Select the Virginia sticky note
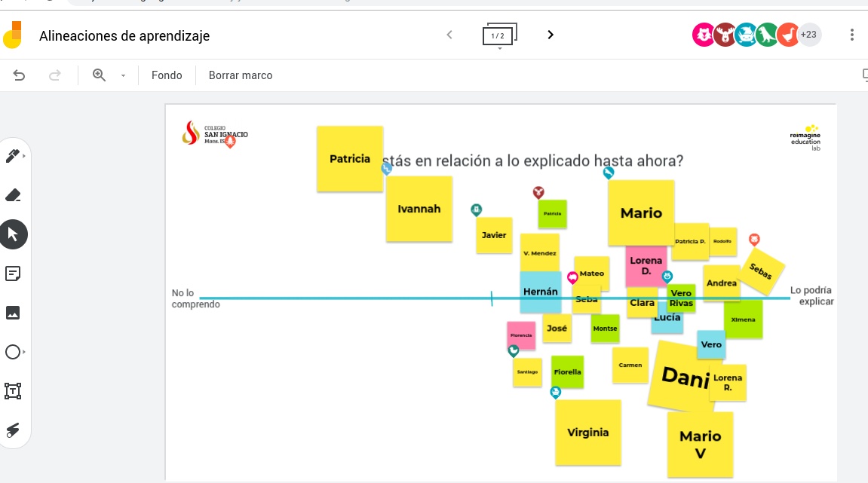The height and width of the screenshot is (483, 868). pos(588,433)
